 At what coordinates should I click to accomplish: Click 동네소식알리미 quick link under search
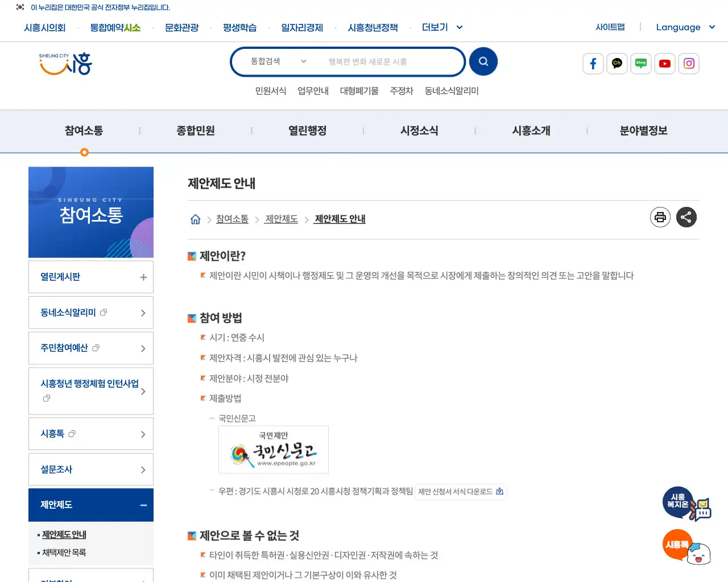(x=452, y=91)
